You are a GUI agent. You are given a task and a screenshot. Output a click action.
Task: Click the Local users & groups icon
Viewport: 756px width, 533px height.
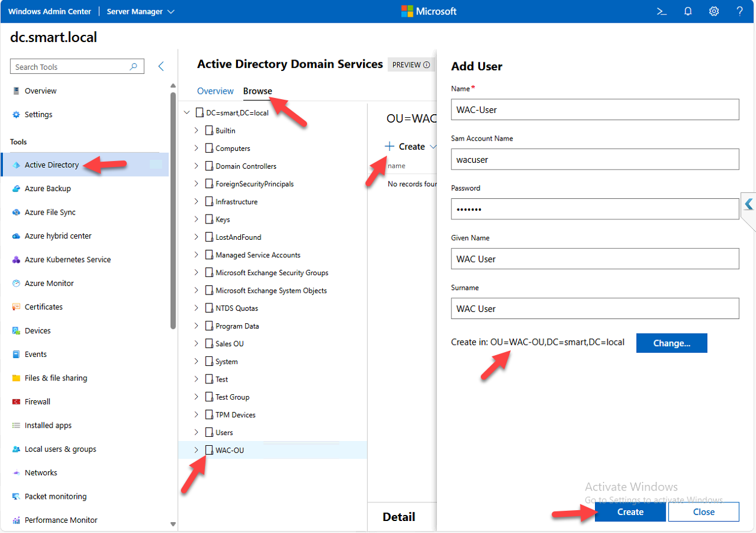click(16, 449)
